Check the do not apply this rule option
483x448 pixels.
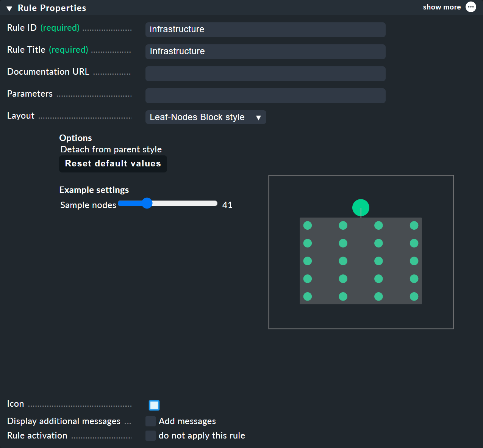pyautogui.click(x=150, y=435)
